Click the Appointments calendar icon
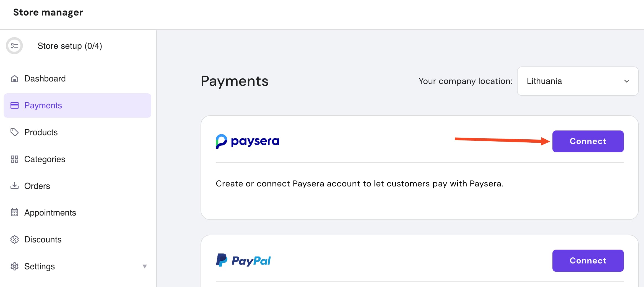Screen dimensions: 644x287 [x=14, y=212]
